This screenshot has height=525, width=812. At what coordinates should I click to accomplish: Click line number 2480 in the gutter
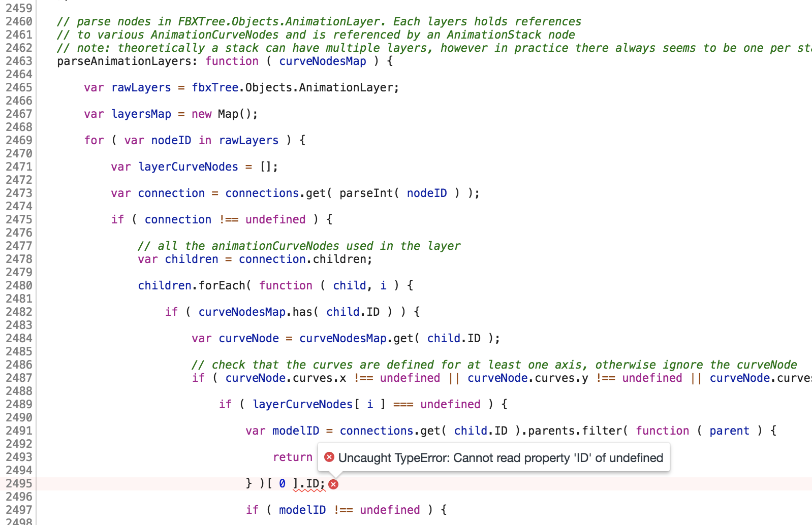tap(19, 285)
